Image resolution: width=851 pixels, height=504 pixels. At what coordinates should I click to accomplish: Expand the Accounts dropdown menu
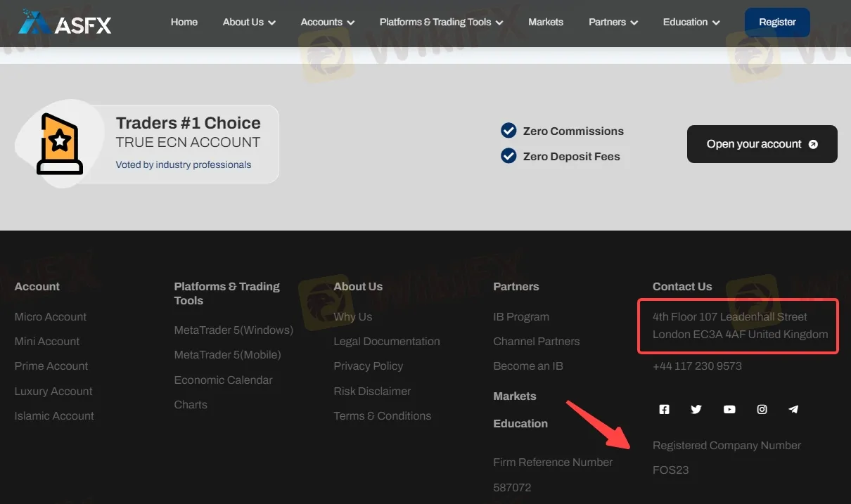coord(327,22)
